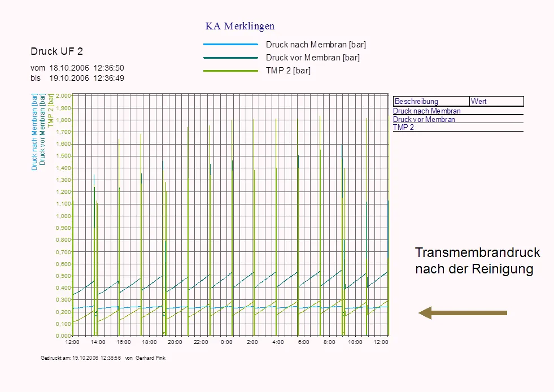
Task: Click rotated axis label TMP 2 [bar]
Action: (50, 110)
